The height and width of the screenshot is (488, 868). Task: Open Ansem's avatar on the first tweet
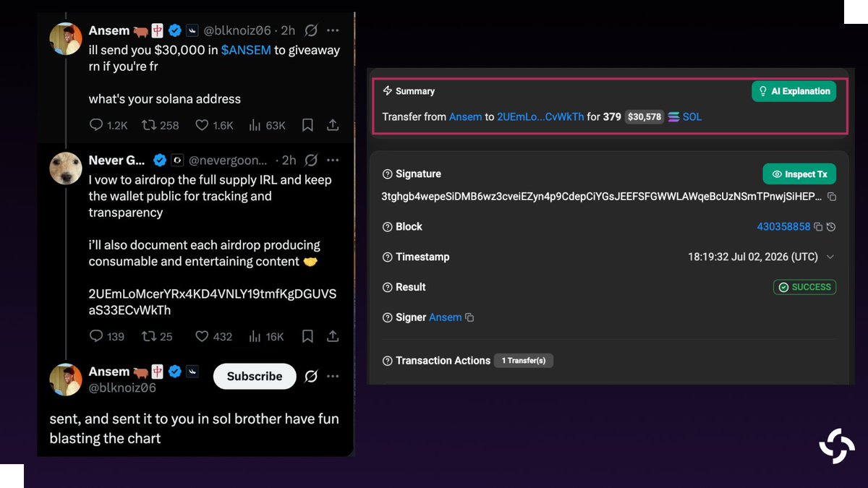click(66, 38)
